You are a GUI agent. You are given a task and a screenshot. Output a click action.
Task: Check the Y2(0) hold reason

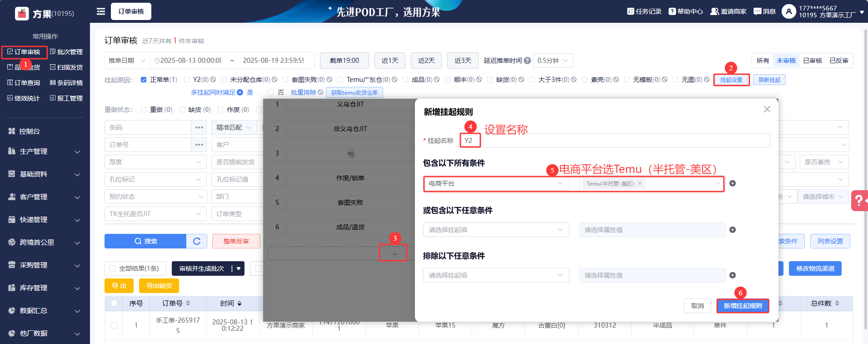(x=187, y=80)
